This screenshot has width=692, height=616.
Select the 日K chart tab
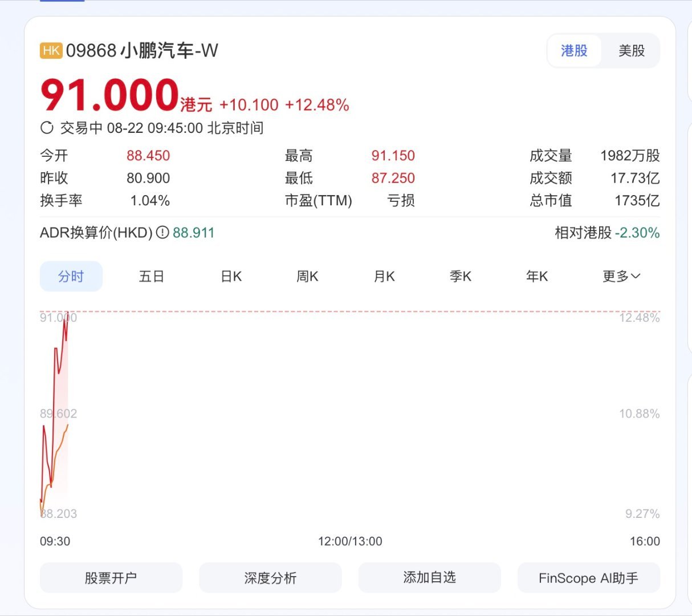pyautogui.click(x=231, y=277)
